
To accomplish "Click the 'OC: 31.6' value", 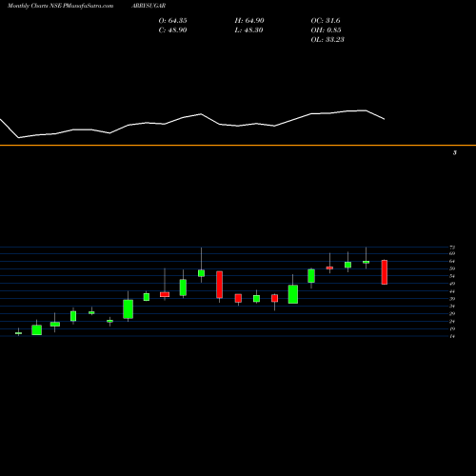I will pyautogui.click(x=326, y=21).
